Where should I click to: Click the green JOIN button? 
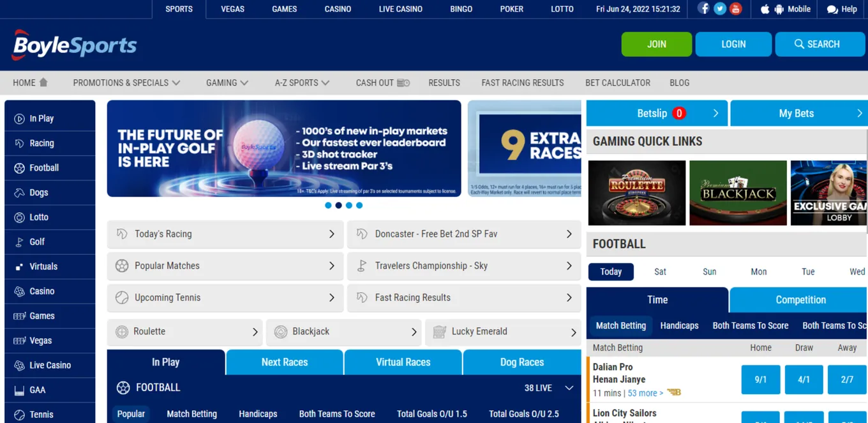click(657, 44)
